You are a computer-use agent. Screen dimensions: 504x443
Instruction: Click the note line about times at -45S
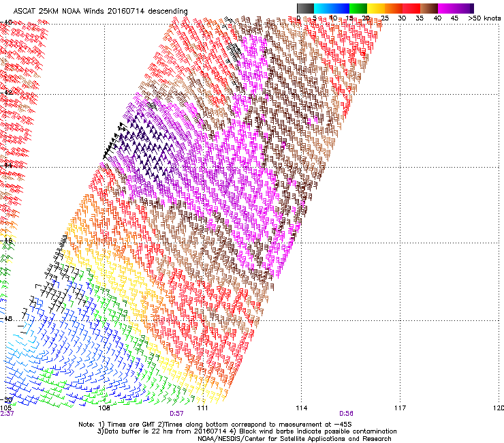[215, 425]
